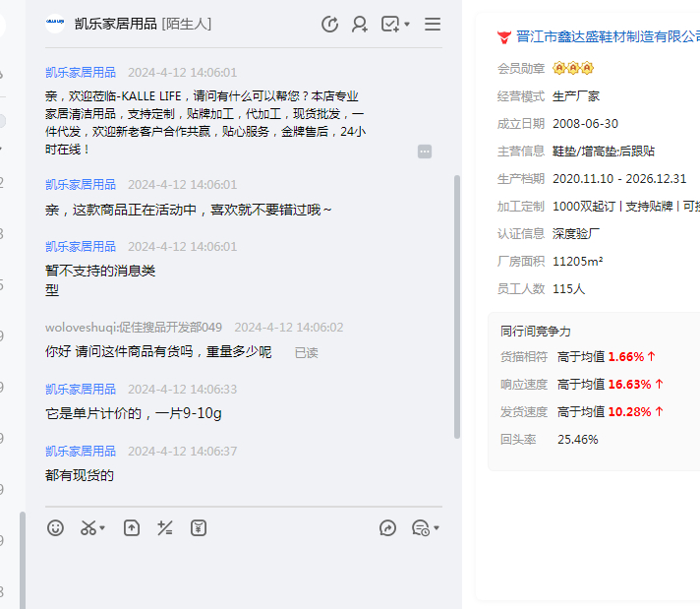
Task: Expand the screenshot scissors dropdown arrow
Action: (x=102, y=529)
